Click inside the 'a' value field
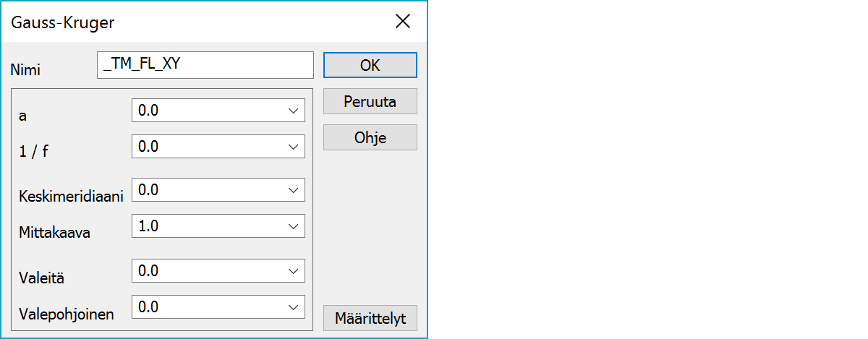The width and height of the screenshot is (868, 339). [x=208, y=111]
